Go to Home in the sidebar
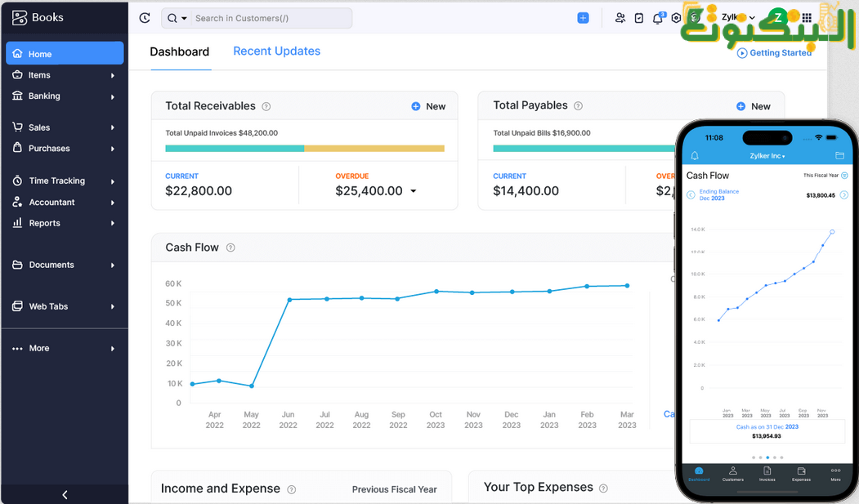The image size is (859, 504). point(65,54)
